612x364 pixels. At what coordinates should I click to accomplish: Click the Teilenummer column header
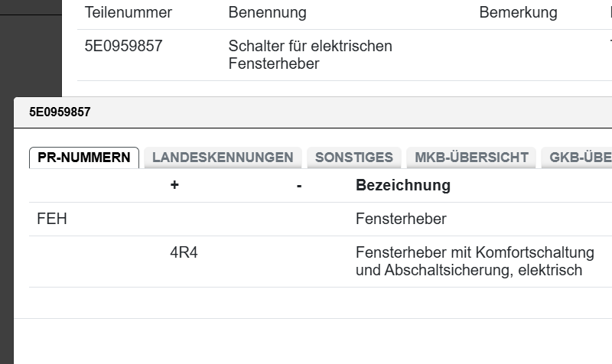click(129, 13)
